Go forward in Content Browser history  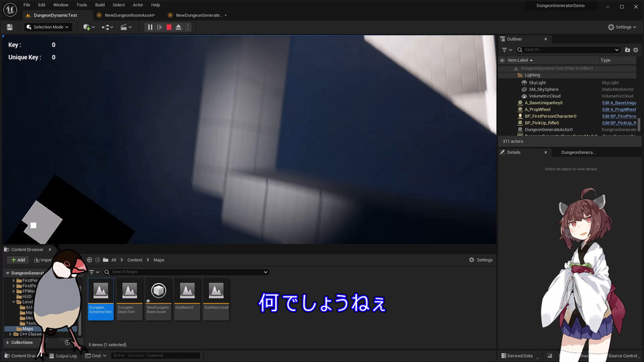pos(98,260)
